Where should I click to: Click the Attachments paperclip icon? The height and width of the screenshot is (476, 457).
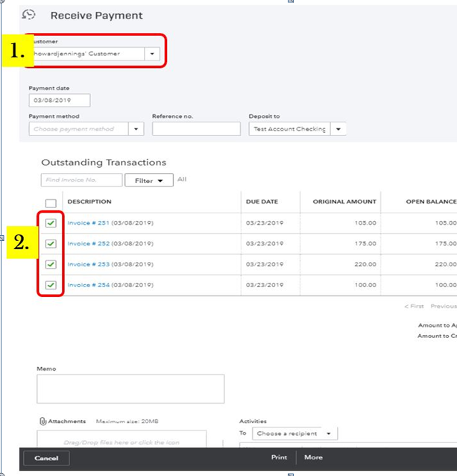click(x=42, y=421)
